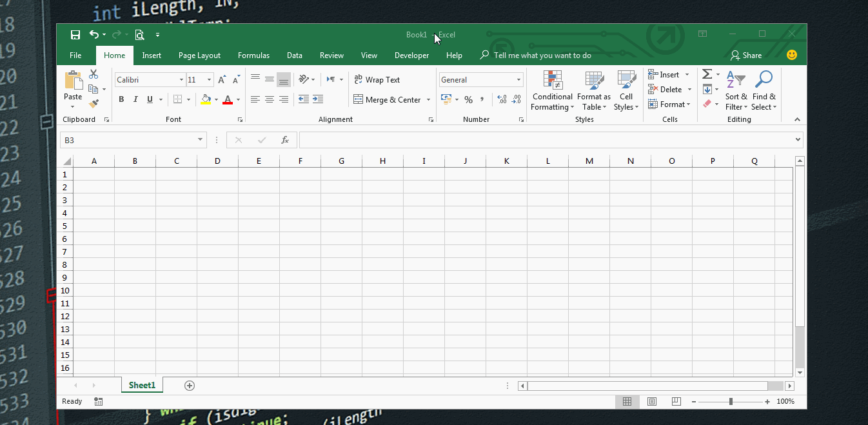Viewport: 868px width, 425px height.
Task: Apply top vertical alignment
Action: tap(255, 79)
